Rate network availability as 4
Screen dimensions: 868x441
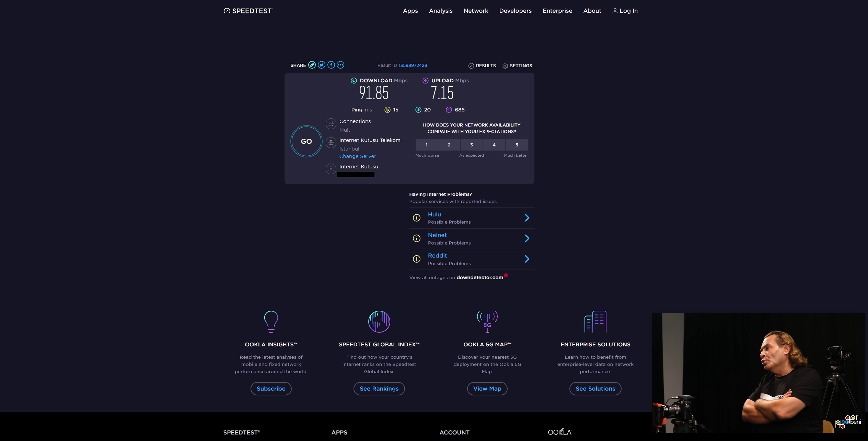click(494, 145)
